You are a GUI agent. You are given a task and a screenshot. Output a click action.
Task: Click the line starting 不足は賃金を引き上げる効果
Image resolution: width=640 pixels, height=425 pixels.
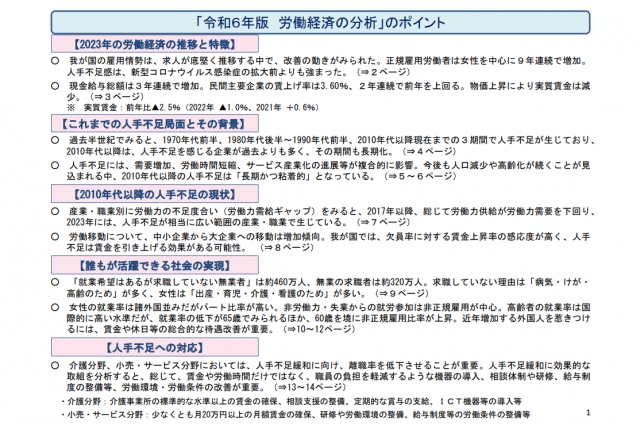(x=190, y=247)
